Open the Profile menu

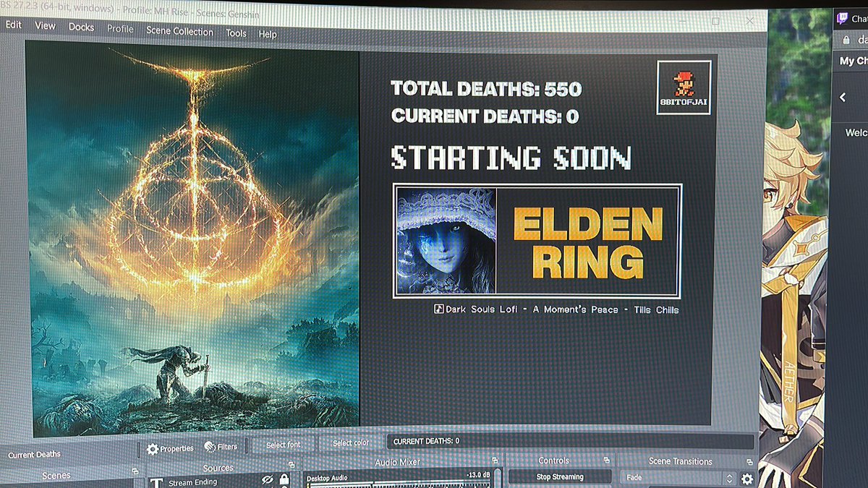click(120, 29)
